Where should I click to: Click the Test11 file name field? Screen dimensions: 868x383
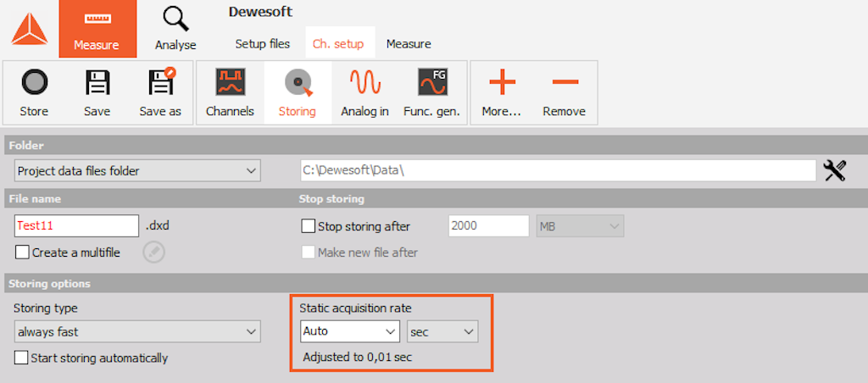coord(77,225)
